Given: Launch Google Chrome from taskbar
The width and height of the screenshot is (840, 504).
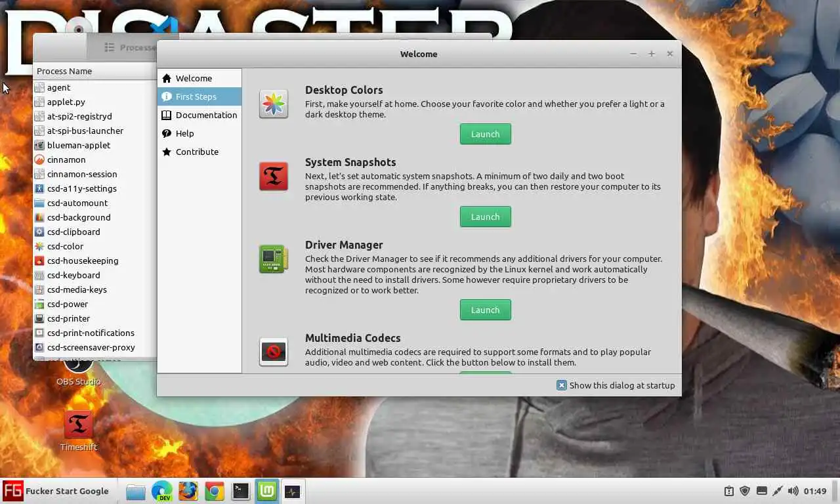Looking at the screenshot, I should tap(215, 491).
